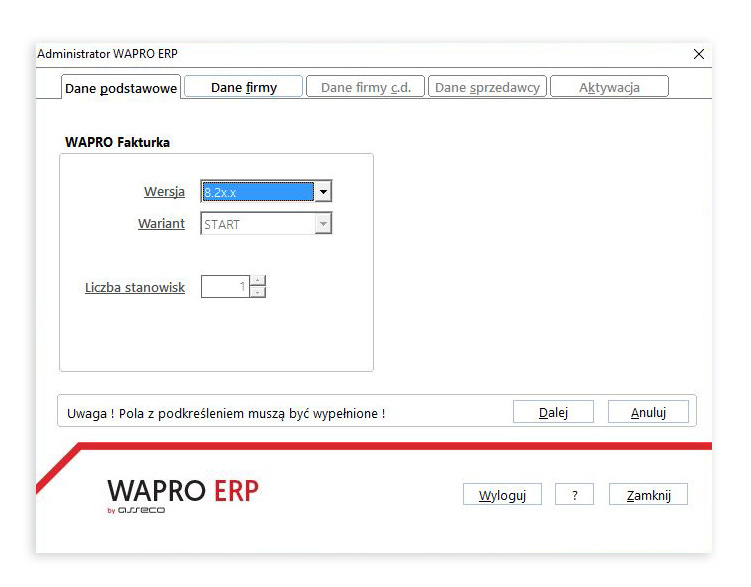The width and height of the screenshot is (751, 587).
Task: Click the Wersja label
Action: [164, 192]
